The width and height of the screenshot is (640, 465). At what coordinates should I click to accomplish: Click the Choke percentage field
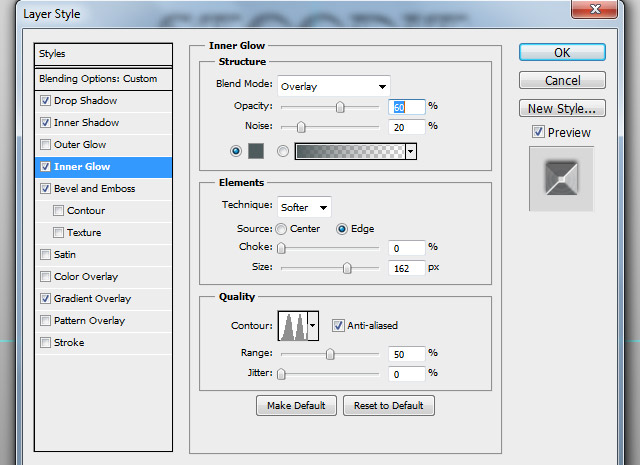[407, 248]
